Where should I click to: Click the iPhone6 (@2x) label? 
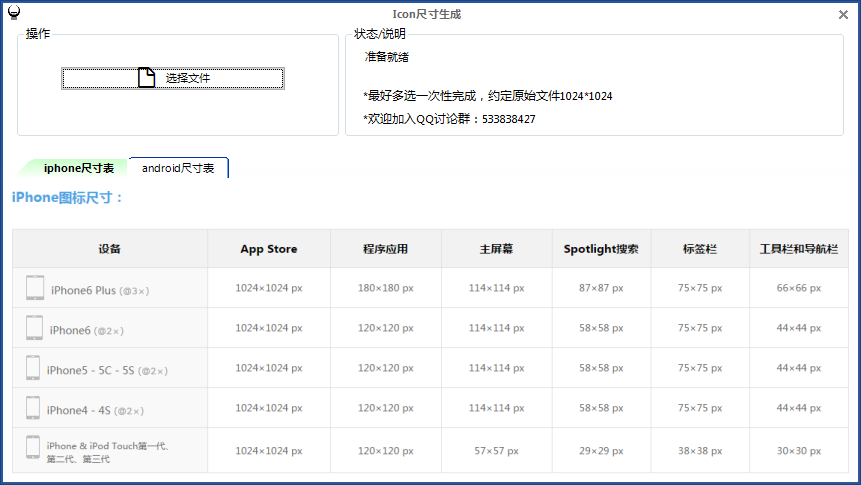(x=87, y=331)
